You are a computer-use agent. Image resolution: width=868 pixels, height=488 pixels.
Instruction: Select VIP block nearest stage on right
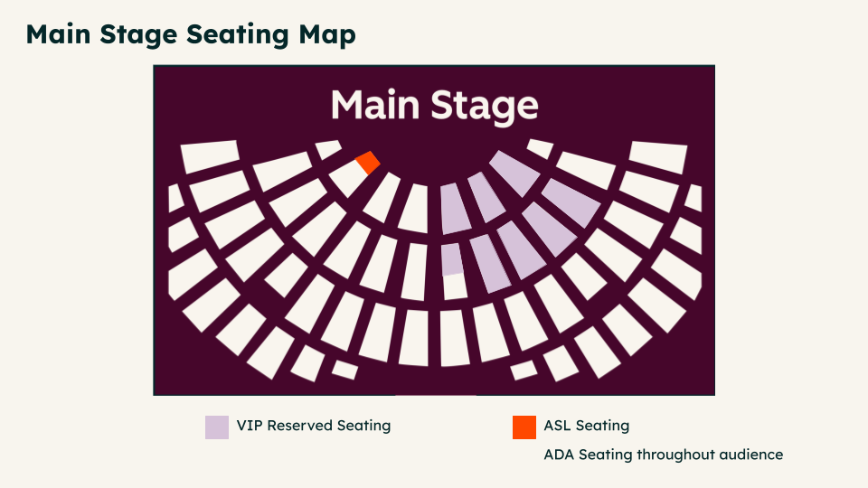[x=514, y=174]
